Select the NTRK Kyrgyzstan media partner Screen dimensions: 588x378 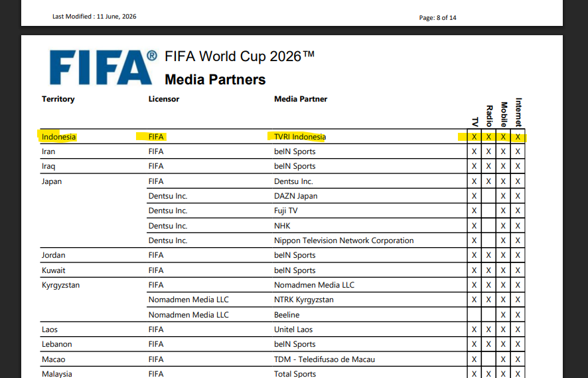pyautogui.click(x=304, y=300)
